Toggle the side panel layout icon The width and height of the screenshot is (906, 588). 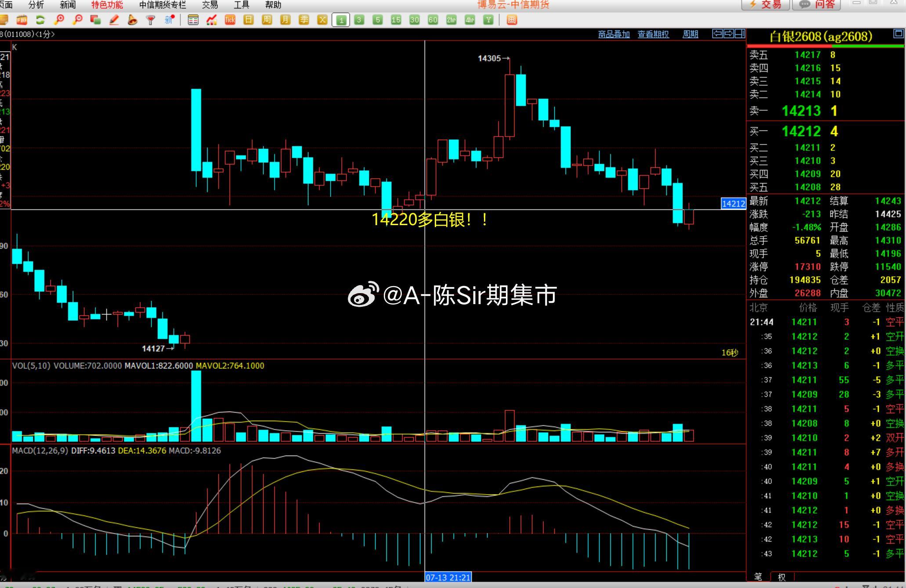[x=740, y=34]
